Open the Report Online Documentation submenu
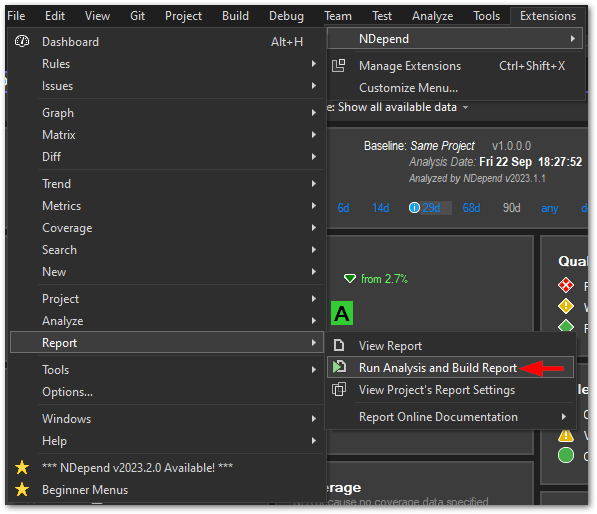The height and width of the screenshot is (514, 597). [x=450, y=417]
